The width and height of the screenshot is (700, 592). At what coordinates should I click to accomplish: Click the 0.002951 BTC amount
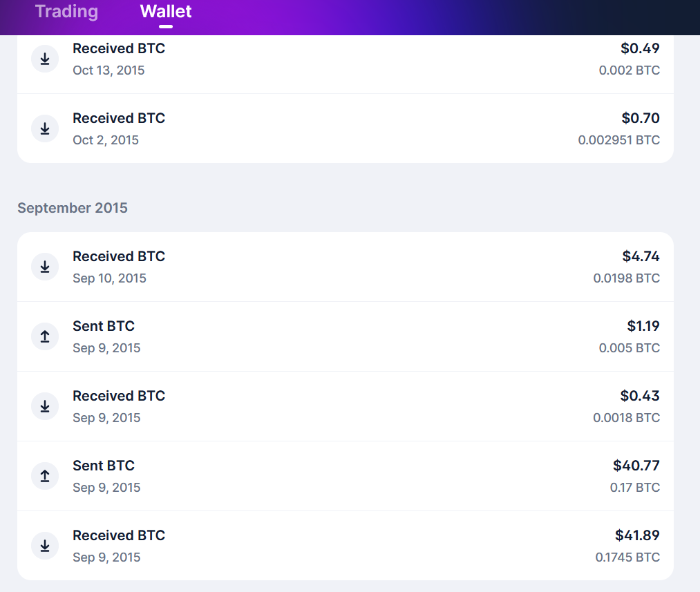618,140
